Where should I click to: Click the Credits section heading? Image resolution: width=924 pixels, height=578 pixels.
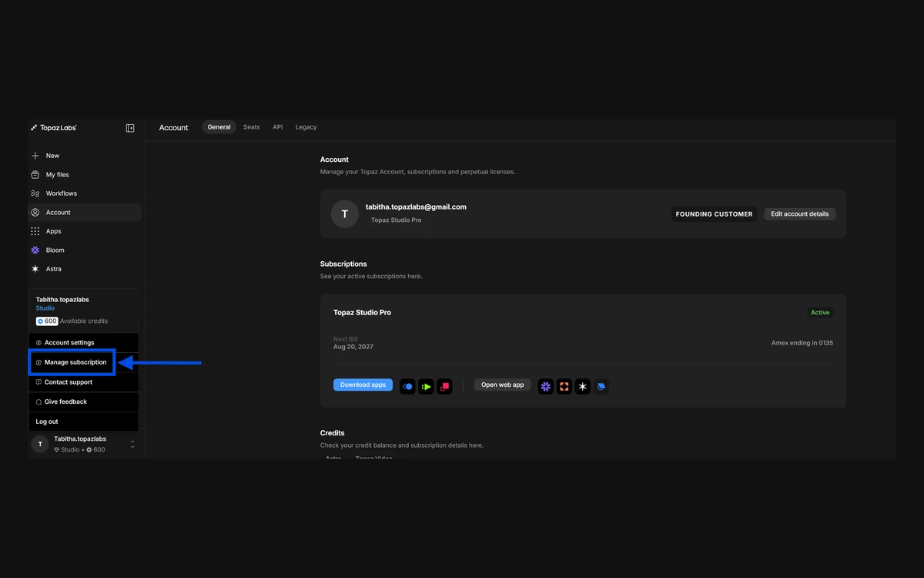click(333, 433)
